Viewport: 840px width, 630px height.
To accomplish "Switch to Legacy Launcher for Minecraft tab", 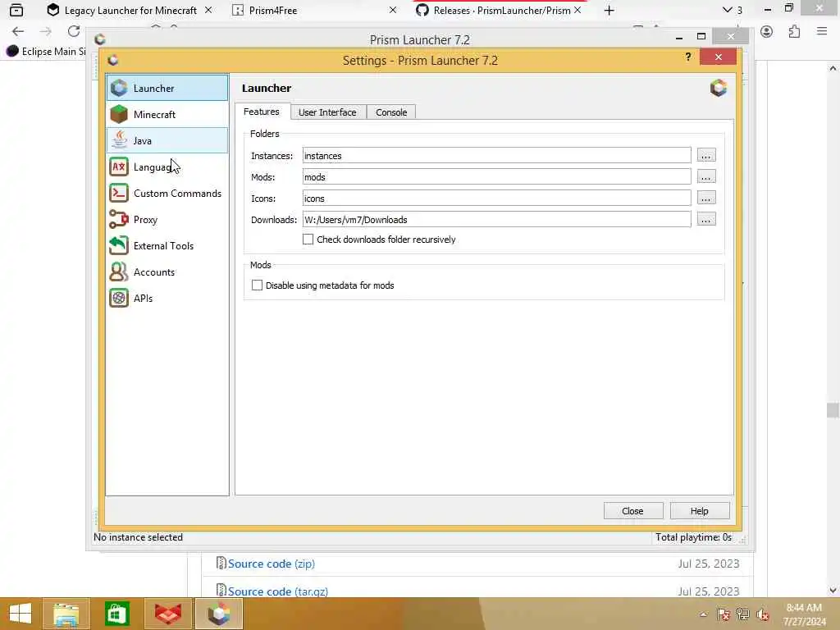I will pyautogui.click(x=130, y=10).
